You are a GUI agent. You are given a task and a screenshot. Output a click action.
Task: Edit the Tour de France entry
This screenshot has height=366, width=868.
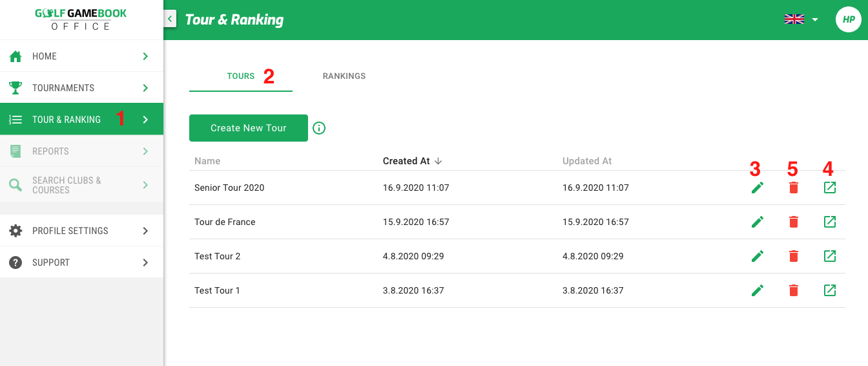pyautogui.click(x=758, y=222)
